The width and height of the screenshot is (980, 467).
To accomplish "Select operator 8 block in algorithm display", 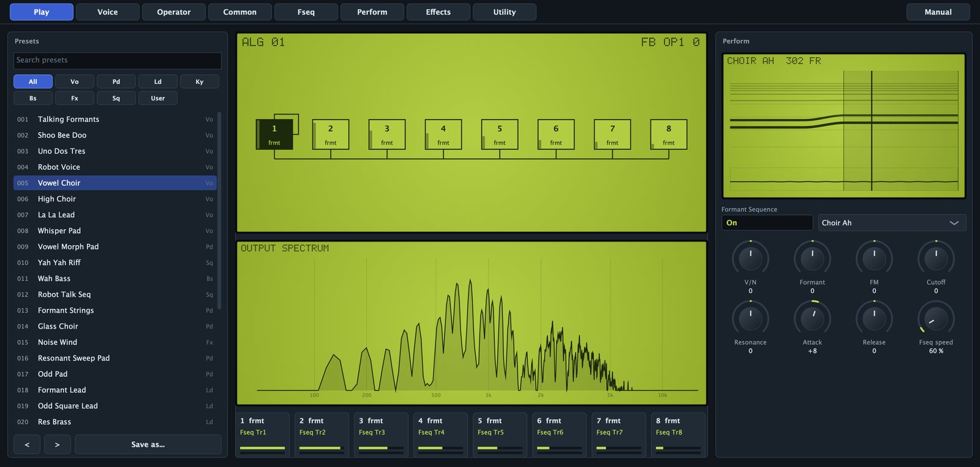I will [x=669, y=134].
